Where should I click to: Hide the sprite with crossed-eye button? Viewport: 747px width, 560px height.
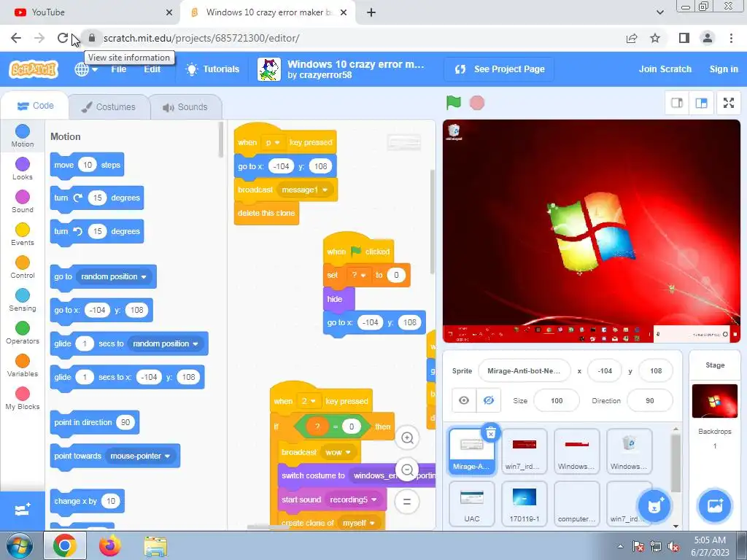tap(488, 400)
